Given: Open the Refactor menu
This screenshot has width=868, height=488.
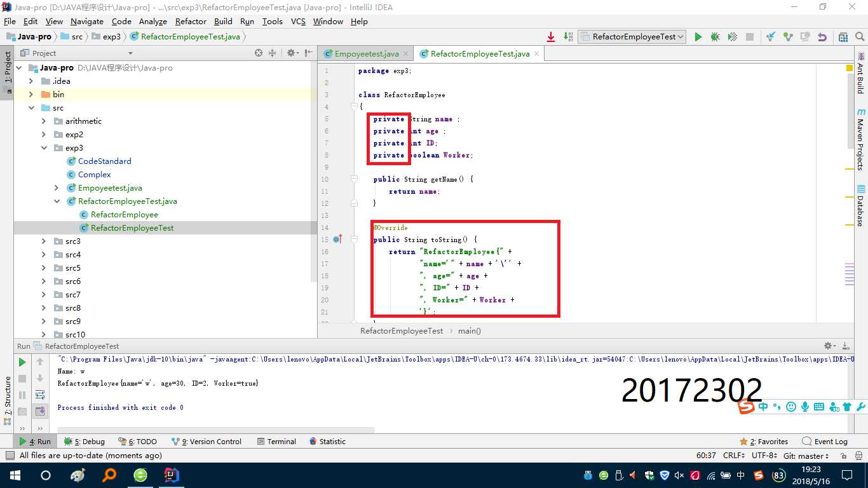Looking at the screenshot, I should pos(191,21).
